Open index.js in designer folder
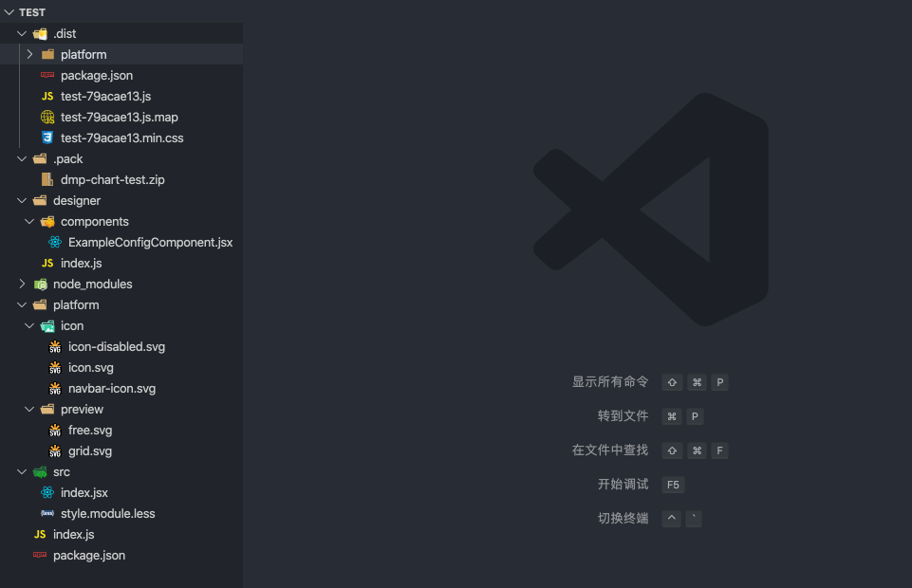This screenshot has height=588, width=912. click(x=82, y=264)
